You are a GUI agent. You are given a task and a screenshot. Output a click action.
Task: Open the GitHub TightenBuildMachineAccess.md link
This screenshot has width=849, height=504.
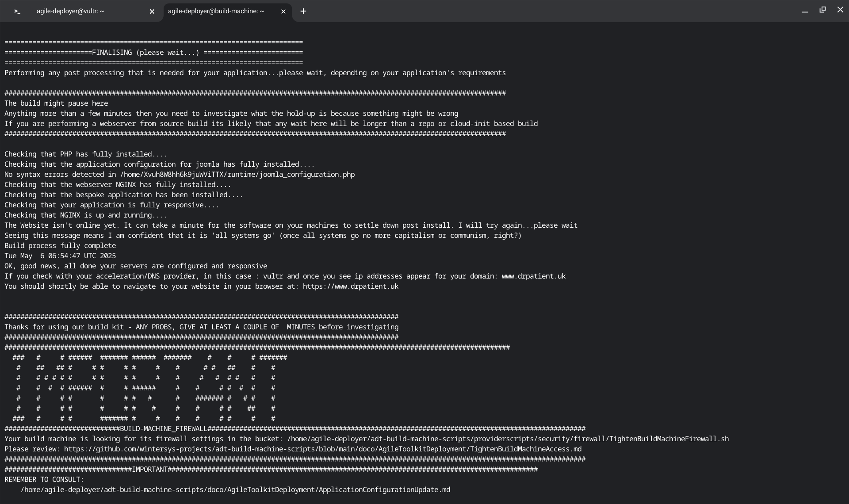point(323,449)
